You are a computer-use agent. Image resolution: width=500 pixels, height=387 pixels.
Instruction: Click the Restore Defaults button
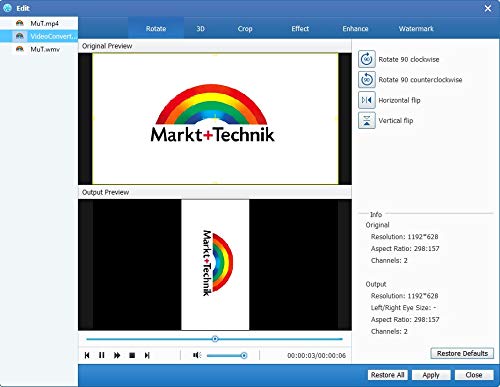pyautogui.click(x=462, y=353)
